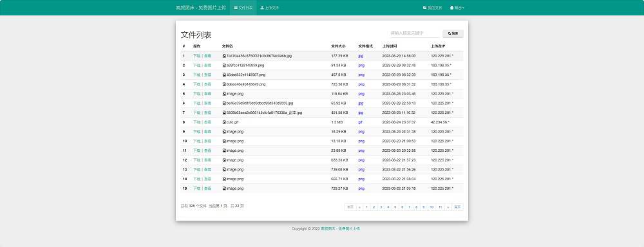
Task: Click the site brand title in the navbar
Action: point(201,8)
